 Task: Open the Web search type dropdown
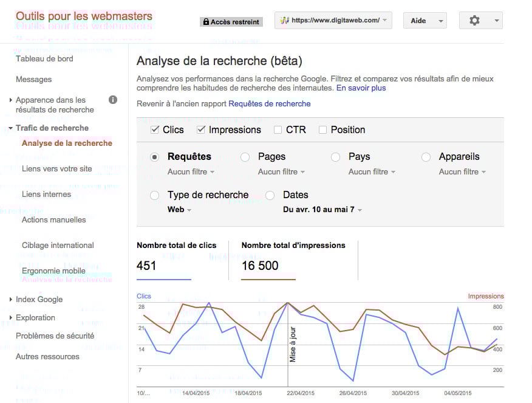click(x=179, y=210)
